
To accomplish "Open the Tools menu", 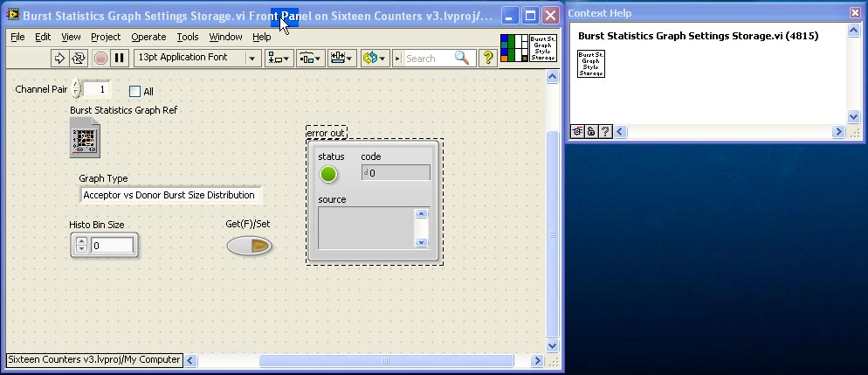I will click(x=188, y=37).
